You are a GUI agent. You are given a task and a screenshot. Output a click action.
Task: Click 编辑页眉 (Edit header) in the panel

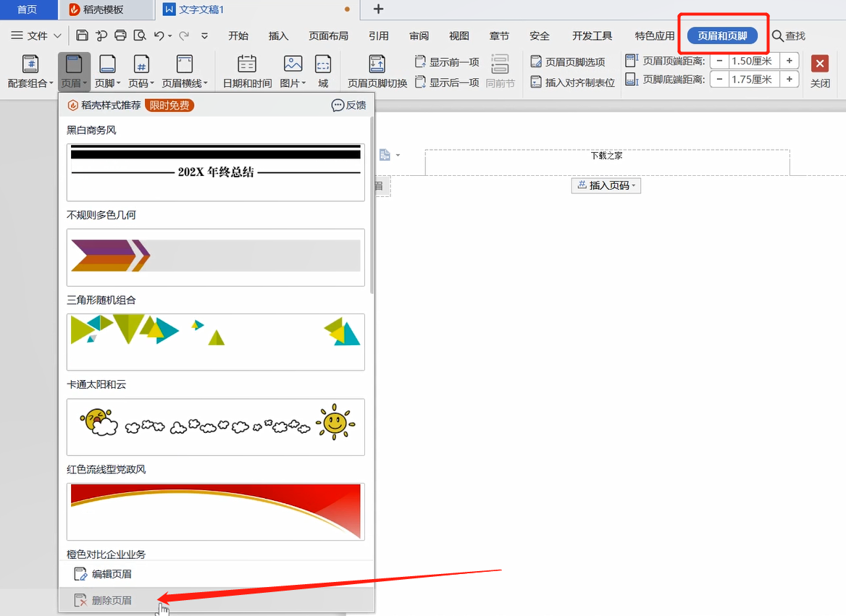coord(112,574)
